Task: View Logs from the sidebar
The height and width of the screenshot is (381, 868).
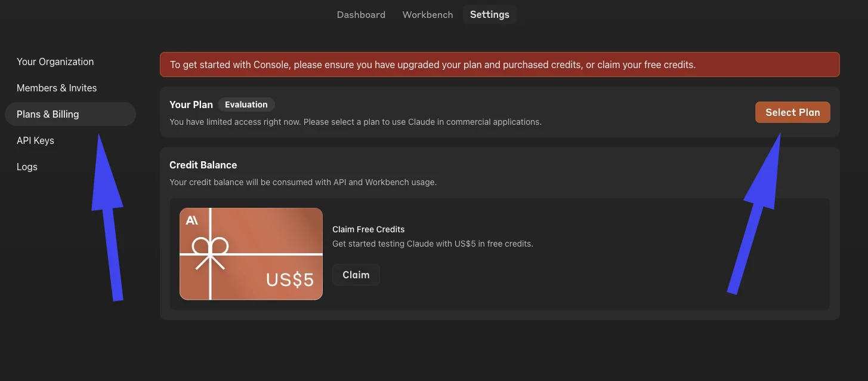Action: pos(27,167)
